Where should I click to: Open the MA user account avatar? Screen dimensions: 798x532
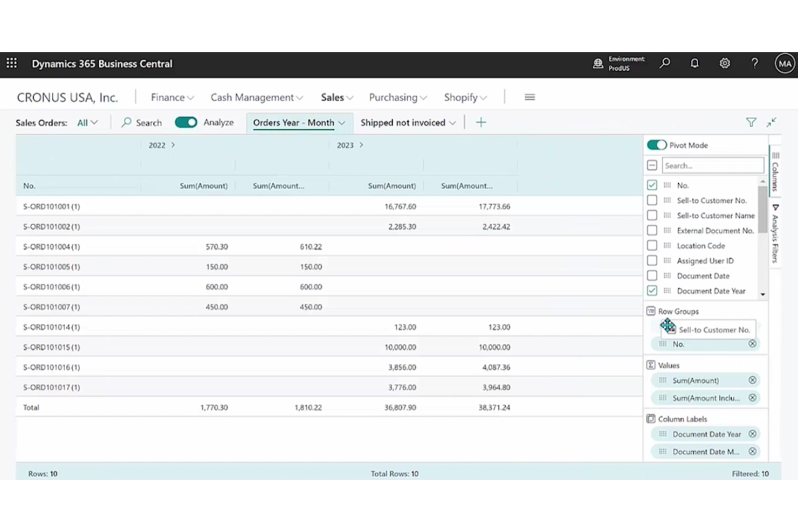point(785,64)
